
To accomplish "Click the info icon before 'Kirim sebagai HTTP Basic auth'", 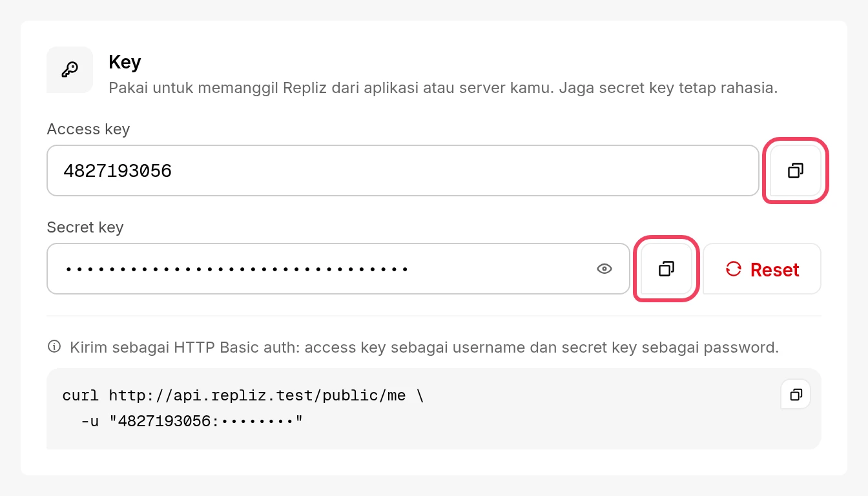I will click(54, 347).
